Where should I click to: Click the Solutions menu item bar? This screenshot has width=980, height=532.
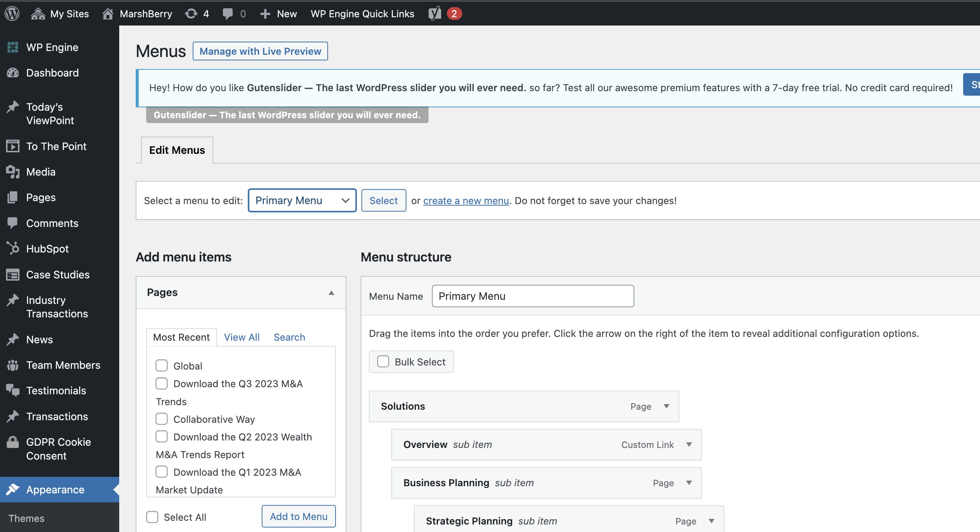tap(524, 406)
